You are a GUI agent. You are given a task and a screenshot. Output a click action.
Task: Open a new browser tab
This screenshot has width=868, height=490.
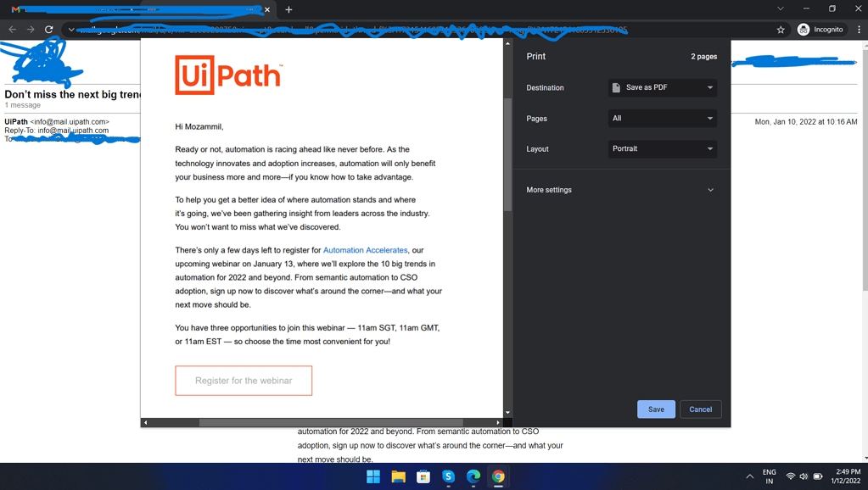[x=289, y=10]
